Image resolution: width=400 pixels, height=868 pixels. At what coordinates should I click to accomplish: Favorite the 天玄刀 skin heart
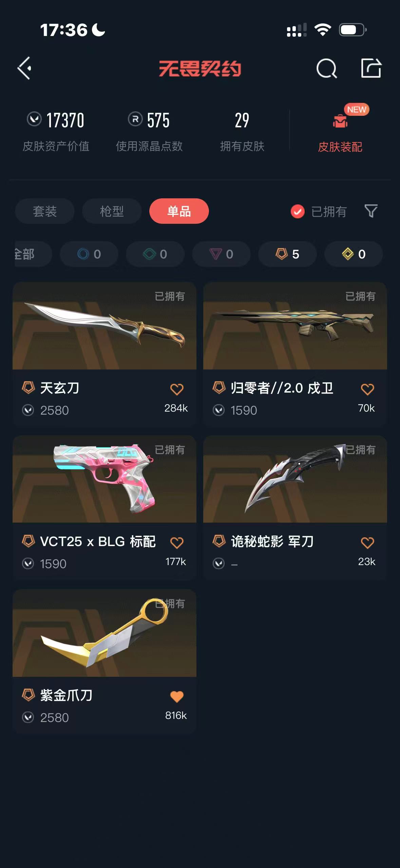click(177, 389)
